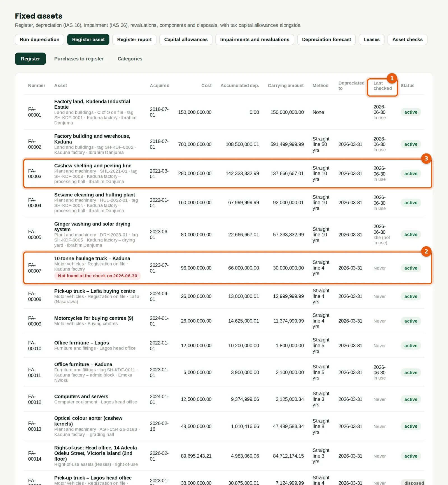Click the Asset column header

[60, 86]
